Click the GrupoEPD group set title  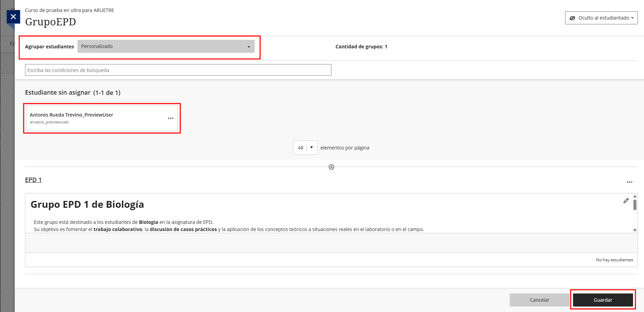[50, 22]
